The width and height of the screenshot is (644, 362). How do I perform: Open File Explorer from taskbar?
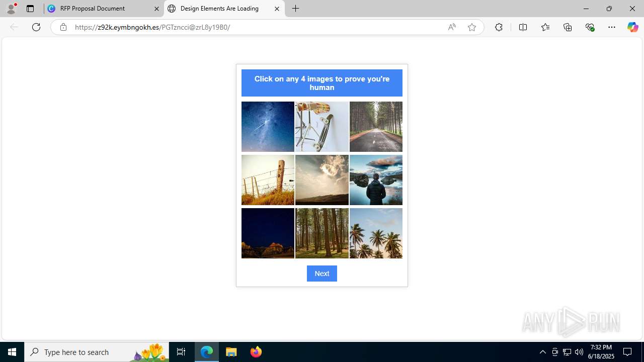(231, 352)
